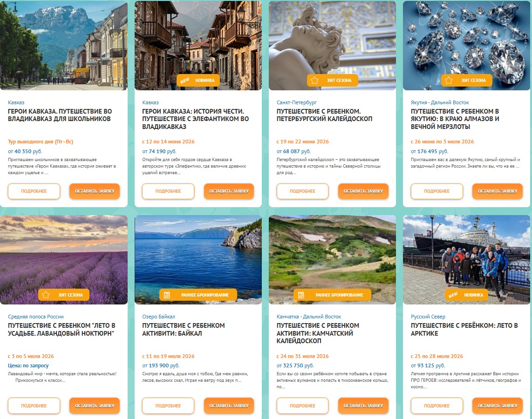Open the Baikal lake photo thumbnail

(x=198, y=260)
